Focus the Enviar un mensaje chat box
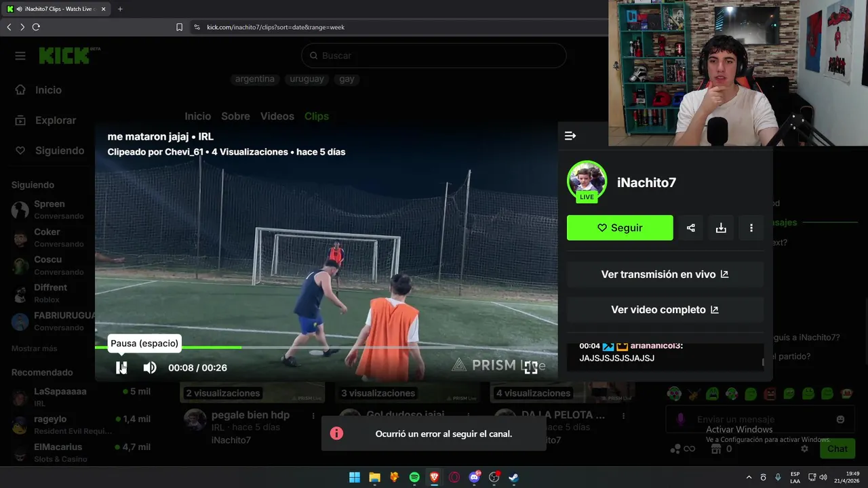Screen dimensions: 868x488 [759, 420]
